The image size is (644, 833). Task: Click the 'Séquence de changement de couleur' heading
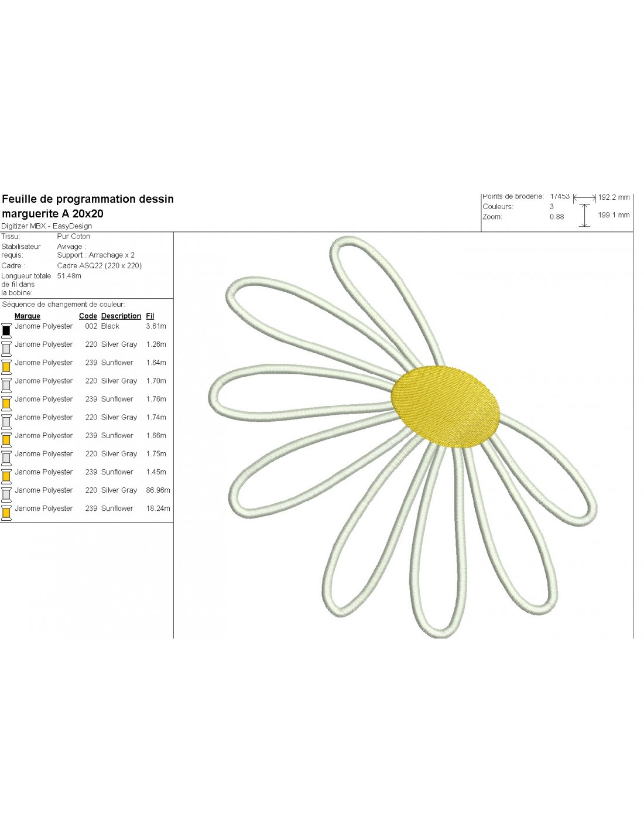[x=63, y=305]
